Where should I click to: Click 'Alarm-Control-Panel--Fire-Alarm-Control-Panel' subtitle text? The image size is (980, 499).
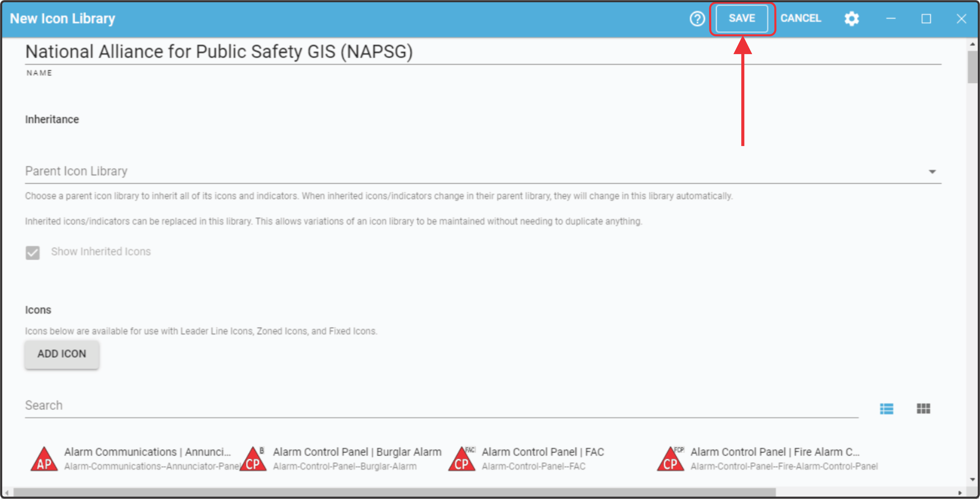tap(784, 466)
